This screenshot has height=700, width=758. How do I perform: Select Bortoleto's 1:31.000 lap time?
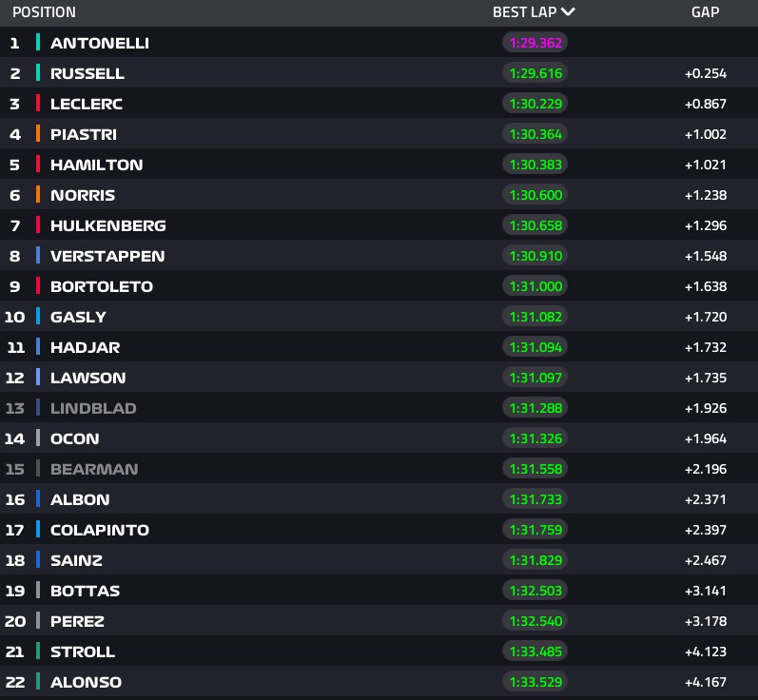click(535, 286)
